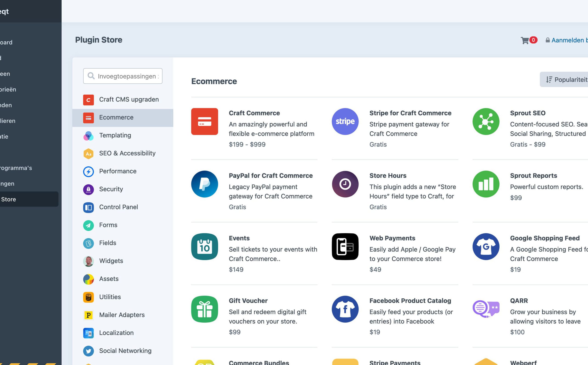Open the Craft Commerce plugin icon

click(x=204, y=122)
